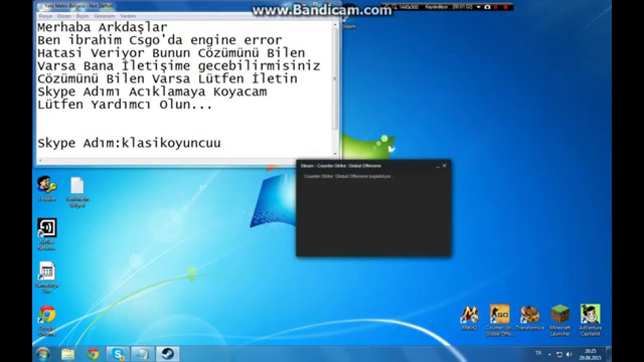Open the Adventure Capitalist desktop shortcut
This screenshot has height=362, width=644.
pyautogui.click(x=590, y=320)
